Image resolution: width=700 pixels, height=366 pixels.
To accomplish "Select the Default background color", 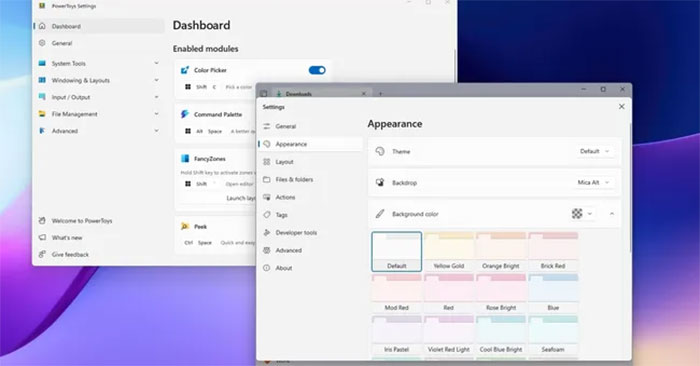I will (x=396, y=252).
